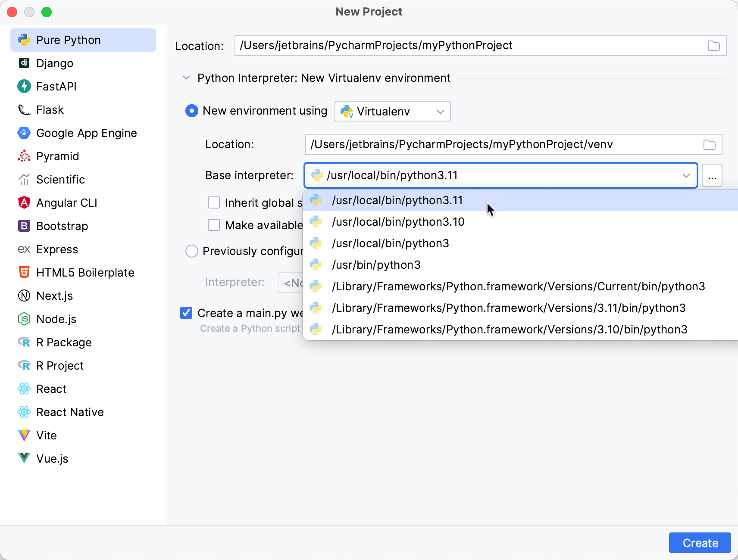The image size is (738, 560).
Task: Collapse the Python Interpreter section
Action: (x=186, y=78)
